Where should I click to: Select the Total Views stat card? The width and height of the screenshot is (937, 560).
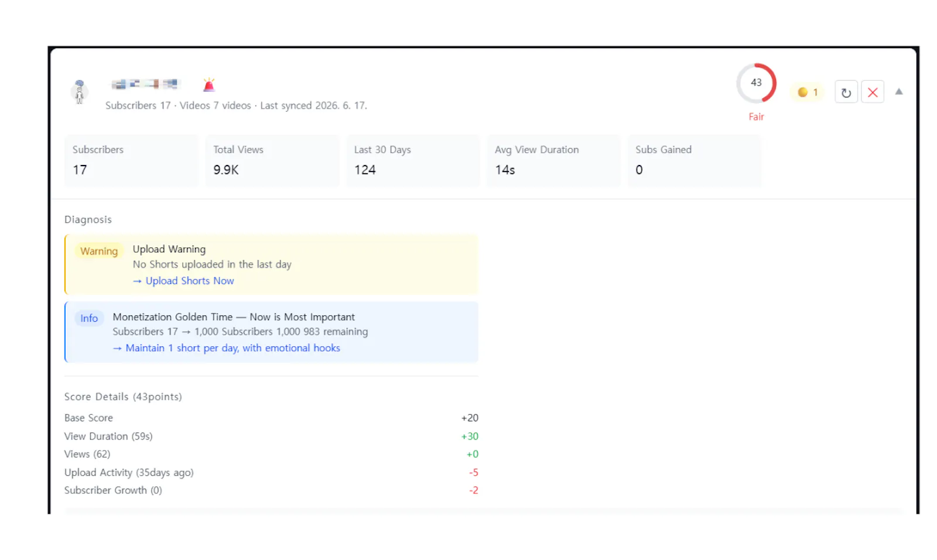click(x=272, y=161)
